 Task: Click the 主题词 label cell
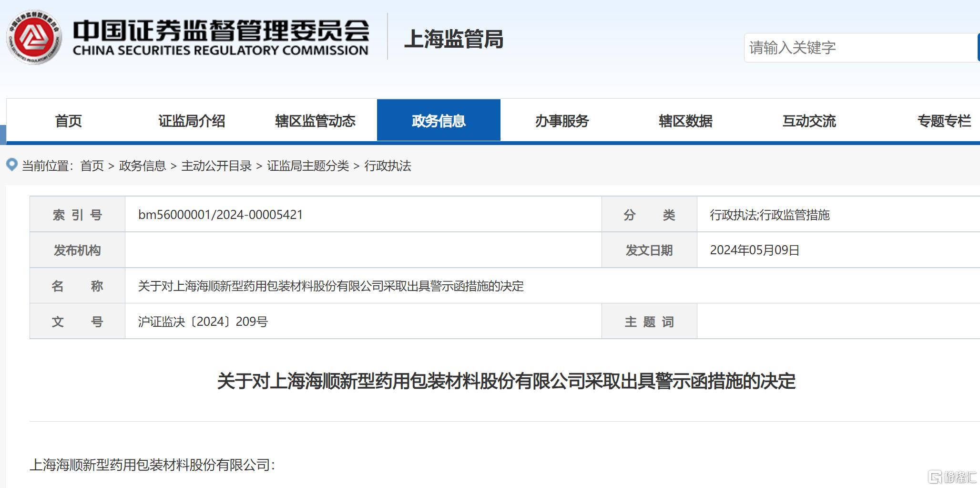coord(649,322)
